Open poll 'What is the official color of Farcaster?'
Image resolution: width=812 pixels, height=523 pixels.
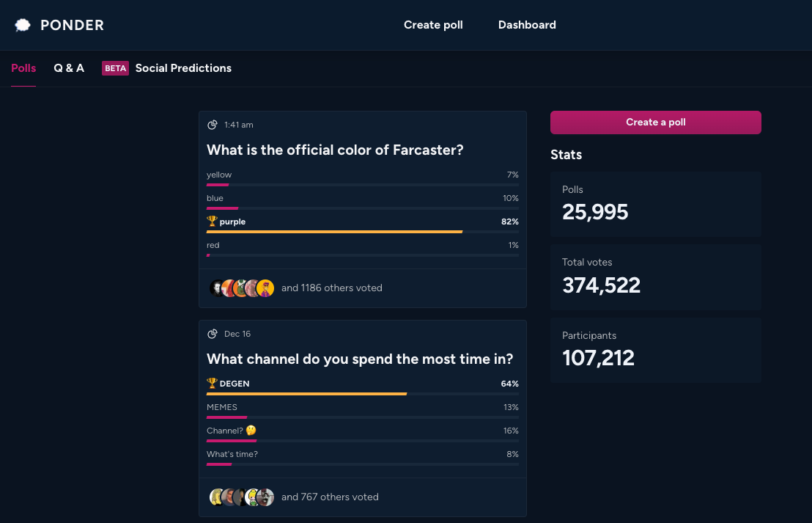click(x=335, y=150)
